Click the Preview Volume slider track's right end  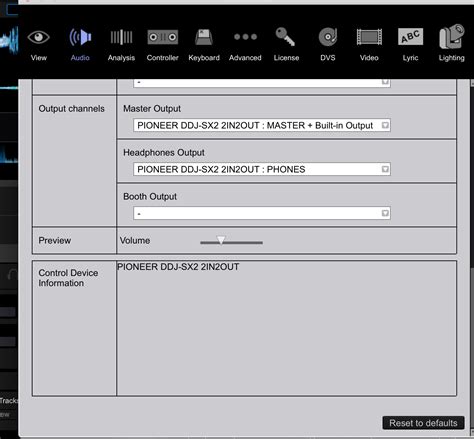[x=261, y=243]
